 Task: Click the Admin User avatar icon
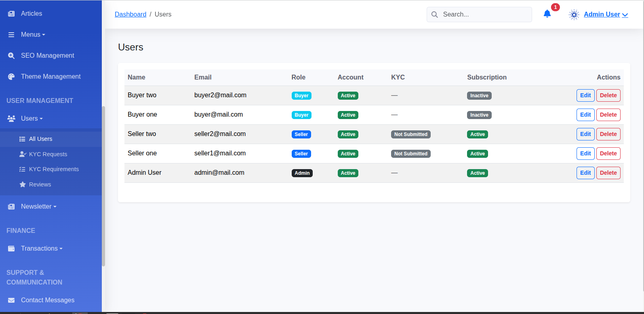574,15
